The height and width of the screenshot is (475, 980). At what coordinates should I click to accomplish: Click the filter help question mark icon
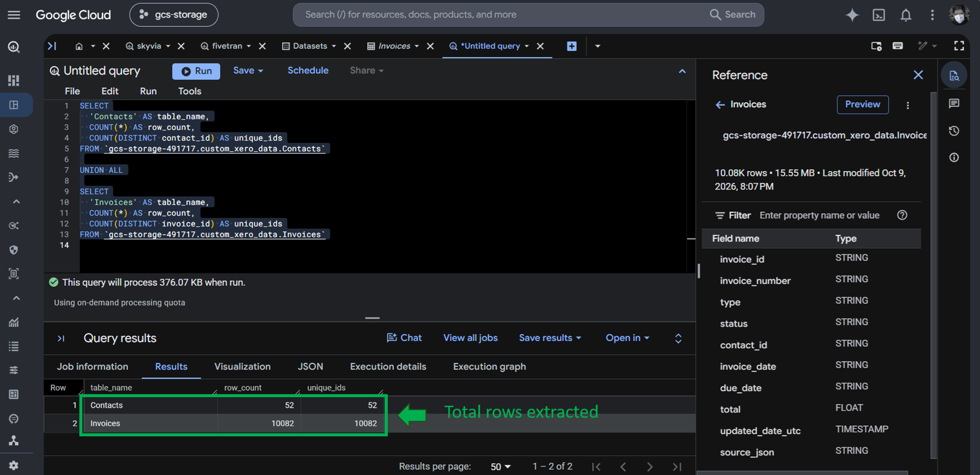[x=902, y=215]
